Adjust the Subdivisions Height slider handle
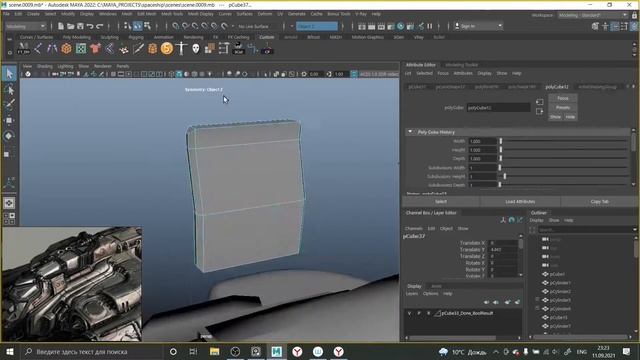The width and height of the screenshot is (640, 360). coord(505,176)
